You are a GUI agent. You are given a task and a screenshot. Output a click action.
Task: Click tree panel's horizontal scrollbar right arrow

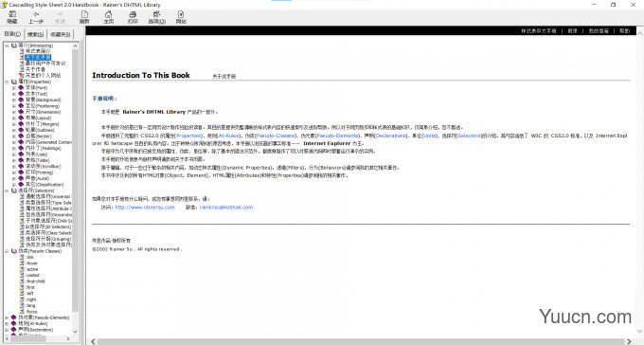pos(68,338)
